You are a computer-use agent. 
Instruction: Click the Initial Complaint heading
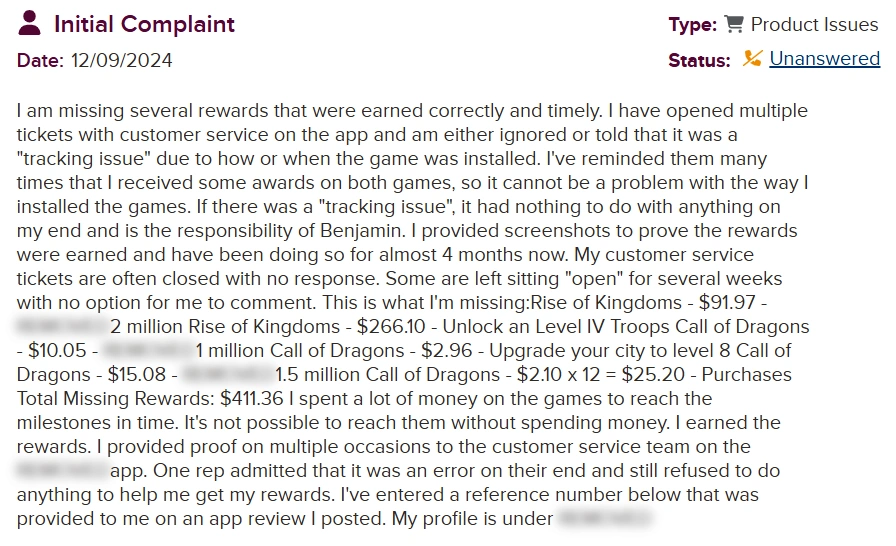pyautogui.click(x=144, y=24)
